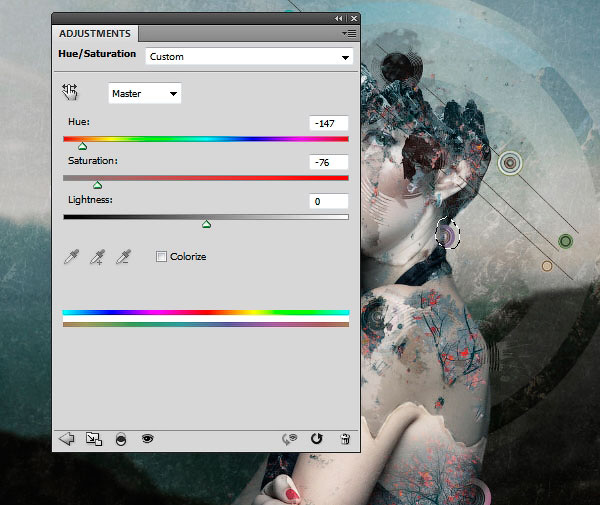Reset adjustment to defaults icon
Viewport: 600px width, 505px height.
[316, 438]
